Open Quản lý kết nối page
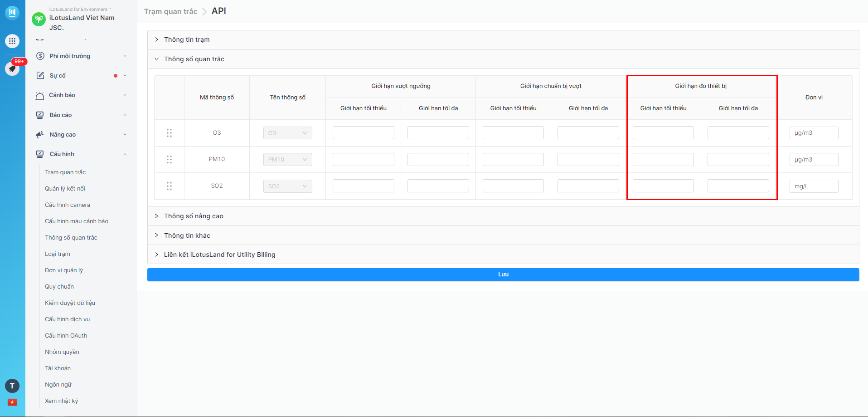 point(65,189)
